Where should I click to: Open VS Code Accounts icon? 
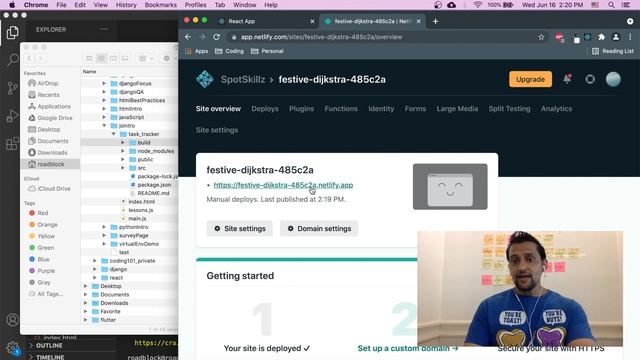coord(12,320)
